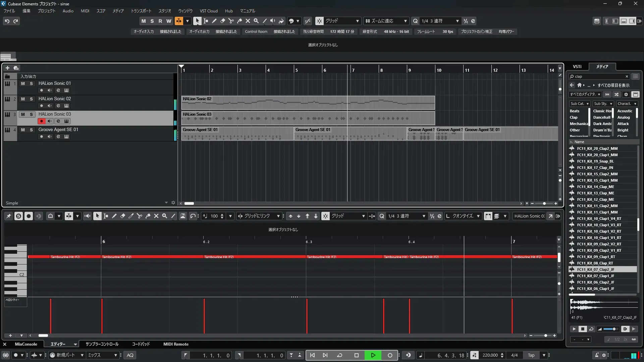The image size is (644, 362).
Task: Mute the HALion Sonic 02 track
Action: point(23,99)
